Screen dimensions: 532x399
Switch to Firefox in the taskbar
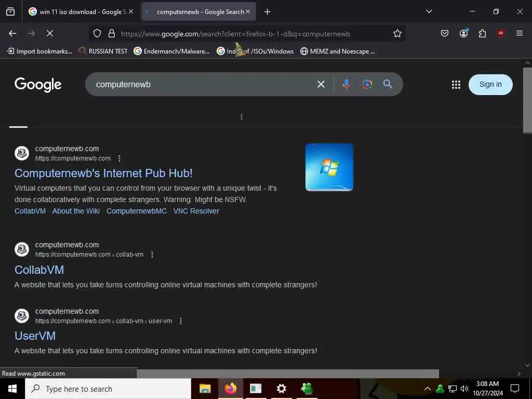[230, 389]
